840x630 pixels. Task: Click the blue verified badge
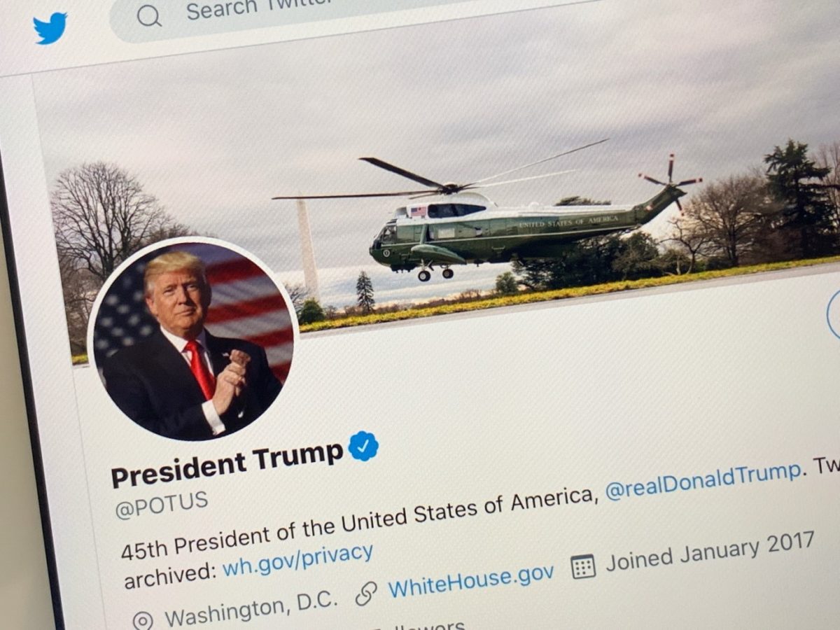click(363, 446)
